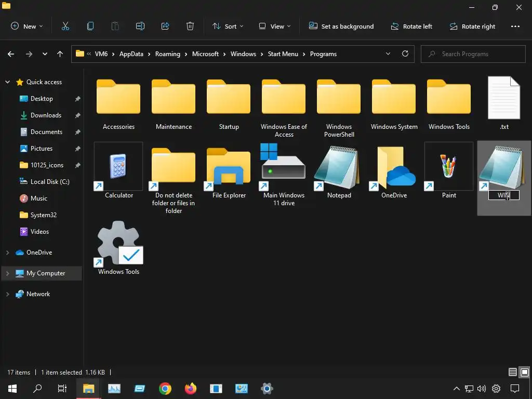Viewport: 532px width, 399px height.
Task: Open recent locations dropdown chevron
Action: coord(45,54)
